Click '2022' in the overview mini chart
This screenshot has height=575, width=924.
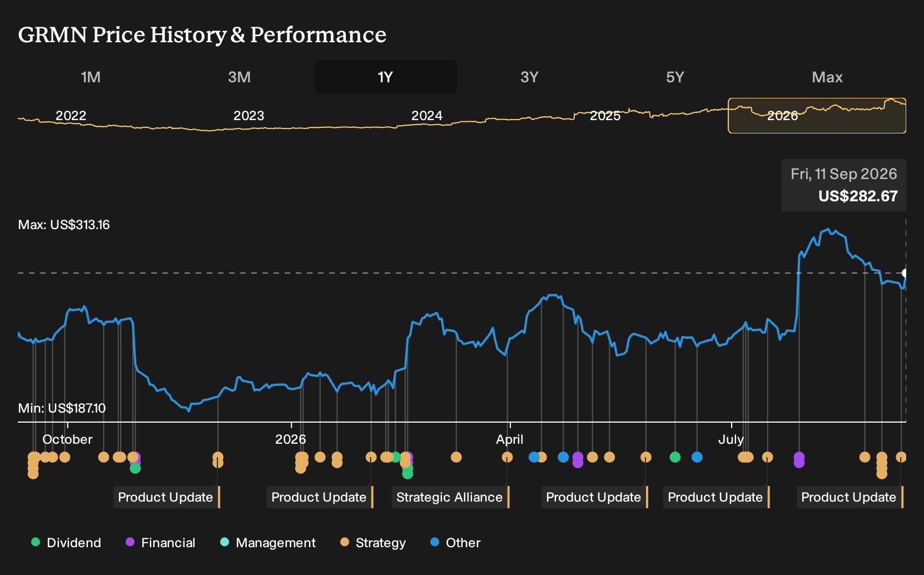(x=71, y=116)
